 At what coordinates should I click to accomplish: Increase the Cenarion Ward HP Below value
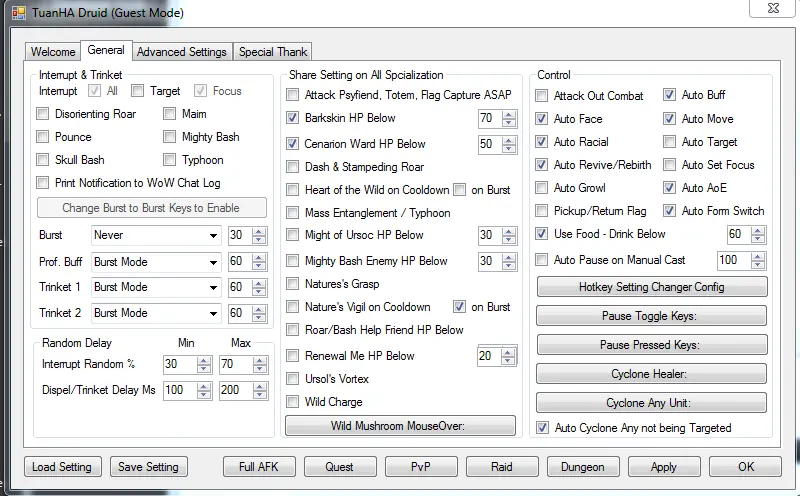point(510,140)
